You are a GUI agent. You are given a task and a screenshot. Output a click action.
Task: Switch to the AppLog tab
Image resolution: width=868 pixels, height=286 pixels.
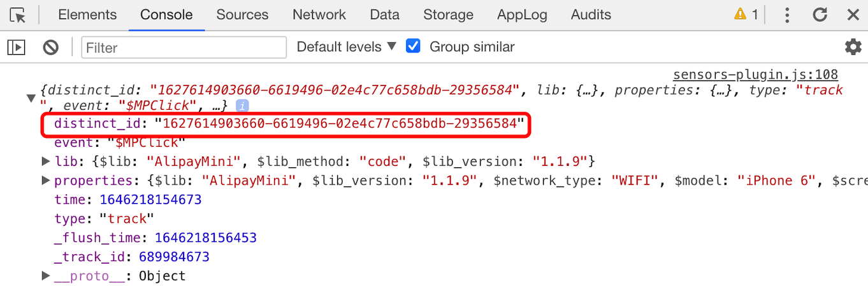pos(522,15)
